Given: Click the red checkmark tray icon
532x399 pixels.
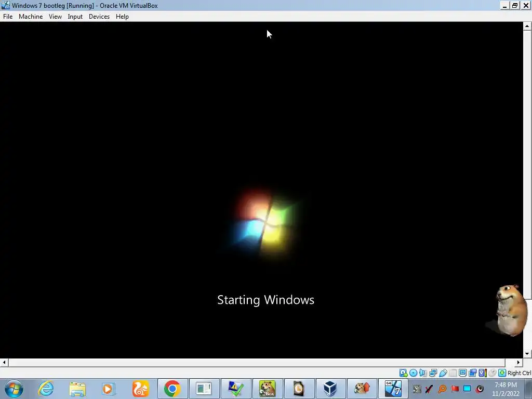Looking at the screenshot, I should (429, 389).
